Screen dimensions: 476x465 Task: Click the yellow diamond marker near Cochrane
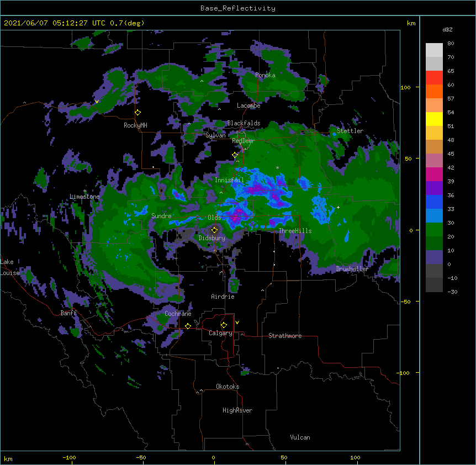click(x=188, y=326)
